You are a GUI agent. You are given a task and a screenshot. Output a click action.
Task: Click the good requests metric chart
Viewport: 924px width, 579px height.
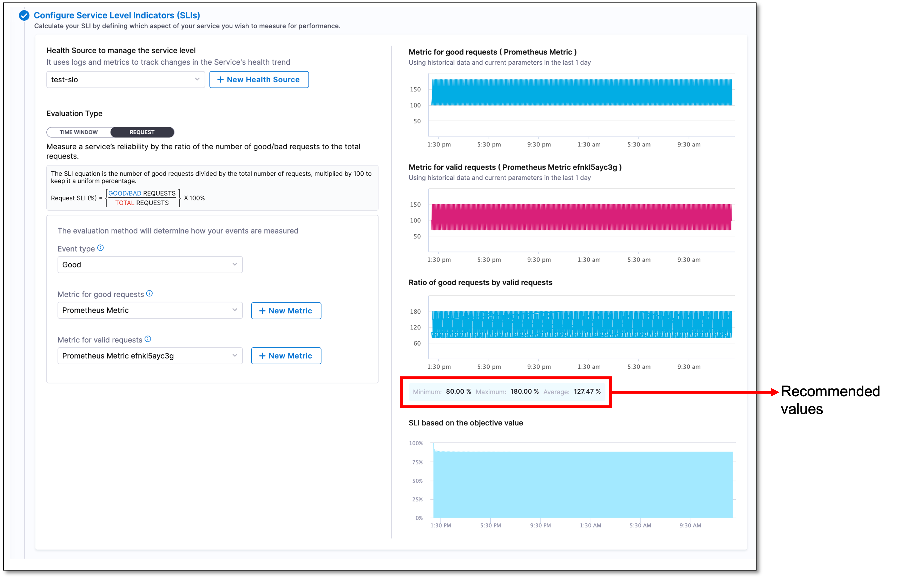[x=582, y=93]
